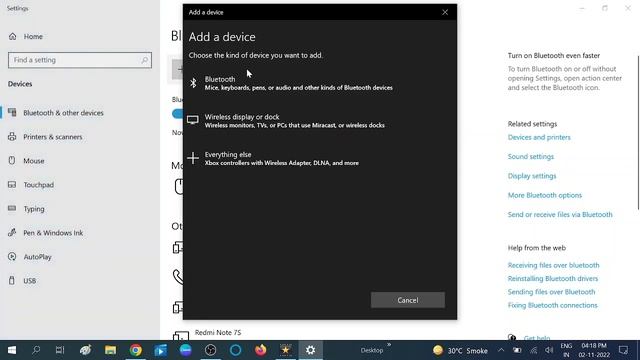Open the Windows Start menu

(x=12, y=350)
